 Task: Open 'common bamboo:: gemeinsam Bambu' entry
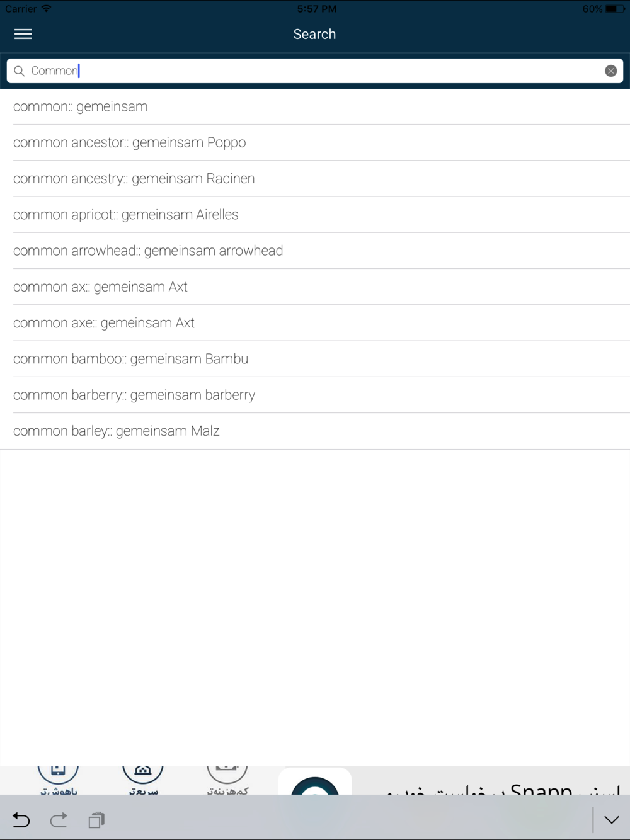(x=315, y=359)
